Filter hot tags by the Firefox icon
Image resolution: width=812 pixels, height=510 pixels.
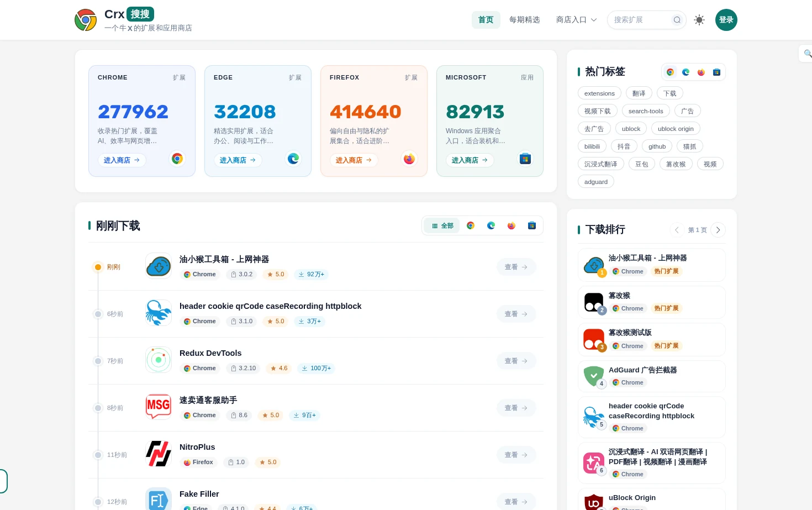click(701, 72)
